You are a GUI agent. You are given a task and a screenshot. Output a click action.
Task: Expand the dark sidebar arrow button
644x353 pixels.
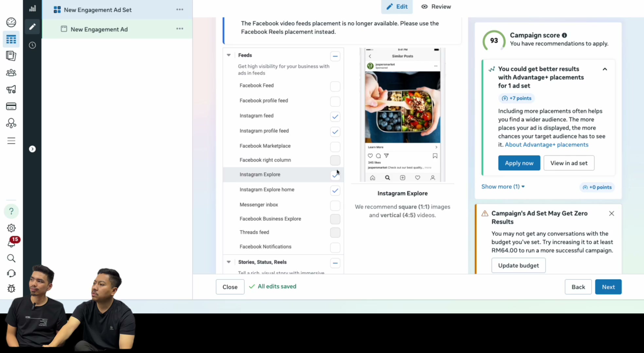pos(32,149)
